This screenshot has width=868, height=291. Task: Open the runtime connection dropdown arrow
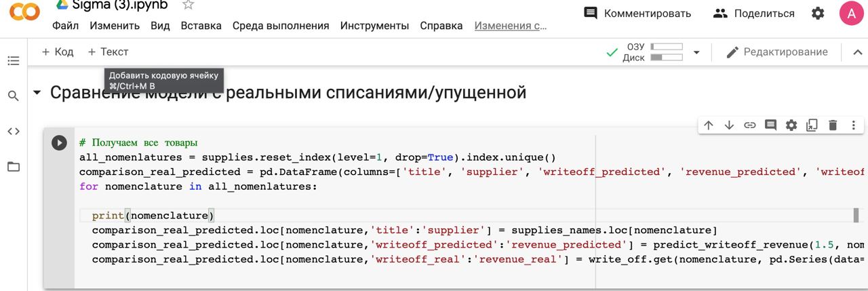[x=696, y=52]
